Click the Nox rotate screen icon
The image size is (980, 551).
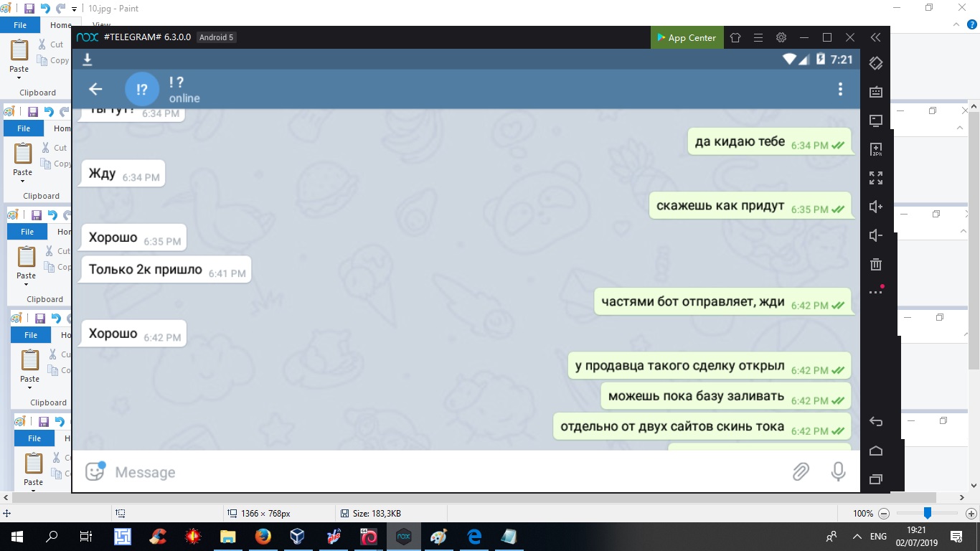(x=875, y=63)
